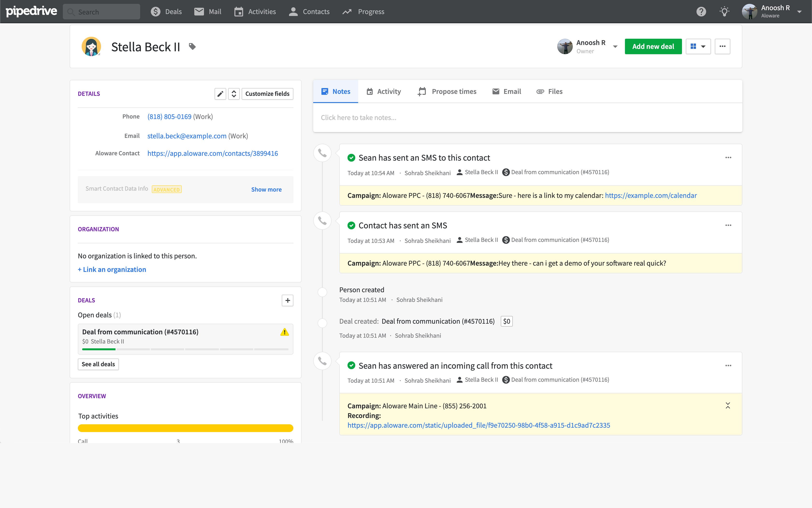Viewport: 812px width, 508px height.
Task: Switch to the Email tab
Action: click(507, 91)
